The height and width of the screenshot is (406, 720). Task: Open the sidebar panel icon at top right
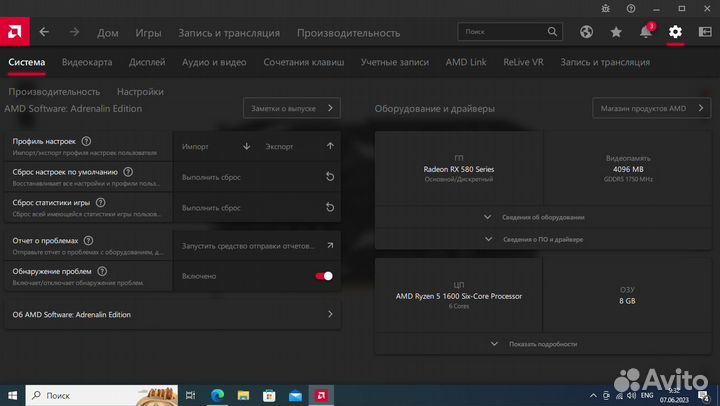pyautogui.click(x=704, y=32)
